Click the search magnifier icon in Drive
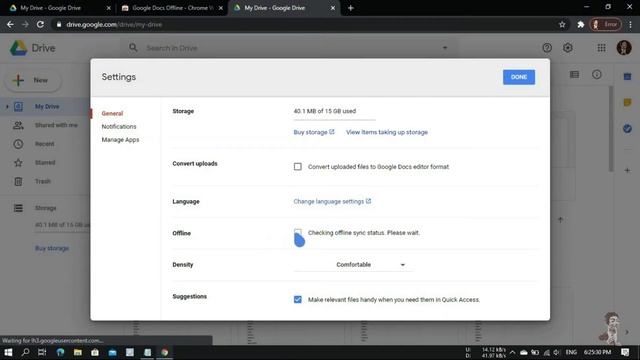 pos(133,48)
